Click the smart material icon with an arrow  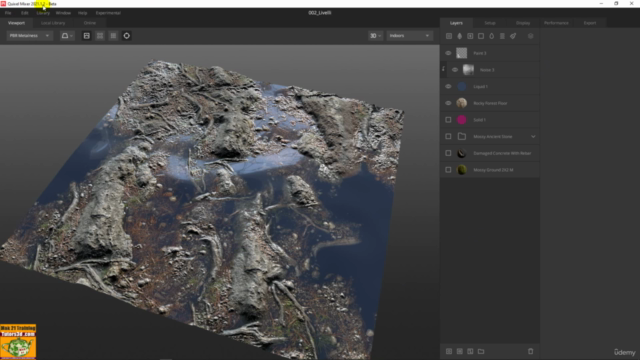[x=470, y=36]
